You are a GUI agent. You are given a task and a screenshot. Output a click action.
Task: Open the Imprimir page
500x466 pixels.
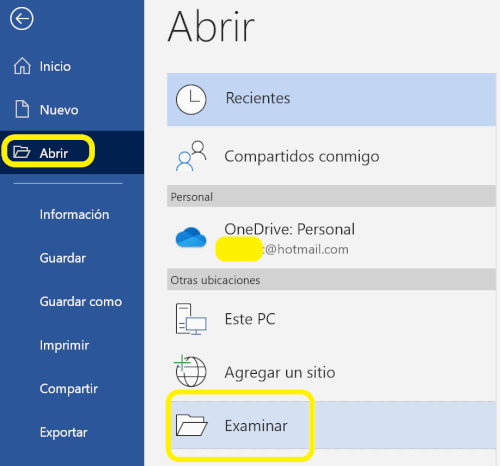tap(72, 345)
